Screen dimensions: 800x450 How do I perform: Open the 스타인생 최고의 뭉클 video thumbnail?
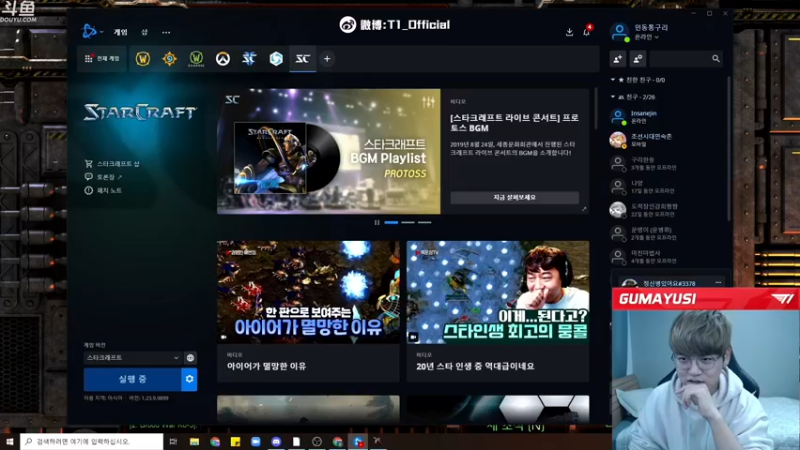(498, 292)
